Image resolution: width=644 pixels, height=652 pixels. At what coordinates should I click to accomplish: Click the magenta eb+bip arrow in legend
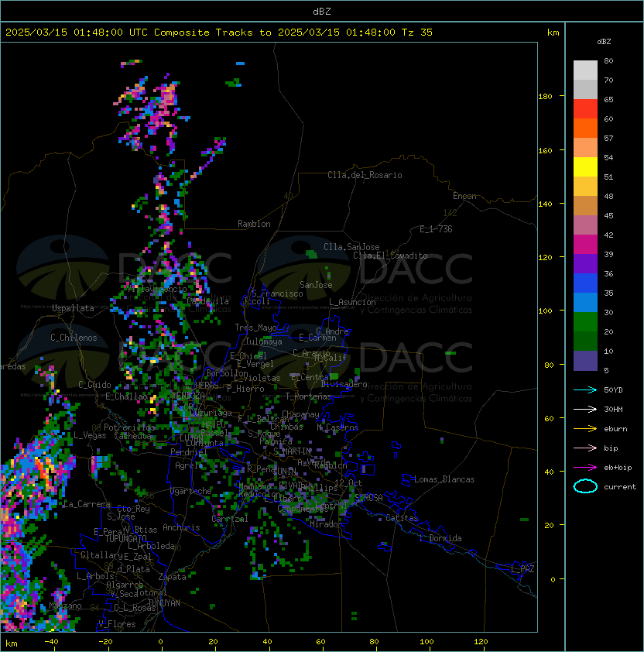585,468
